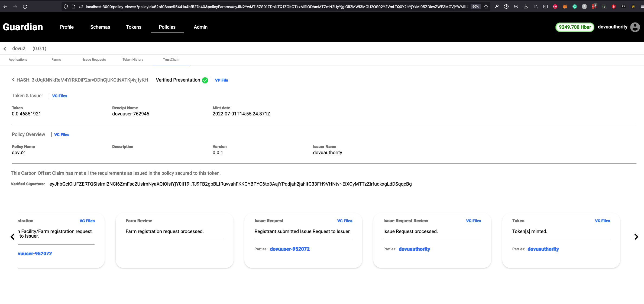The height and width of the screenshot is (304, 644).
Task: Toggle the browser sidebar view
Action: (x=545, y=6)
